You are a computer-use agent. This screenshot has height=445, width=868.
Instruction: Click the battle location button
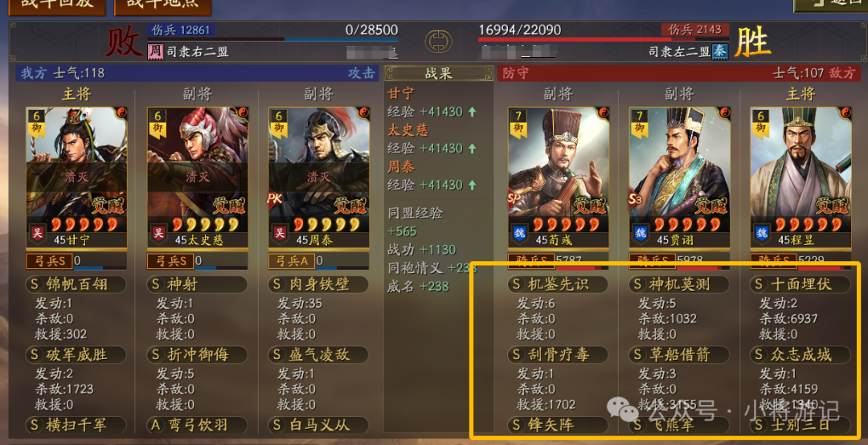(x=162, y=6)
